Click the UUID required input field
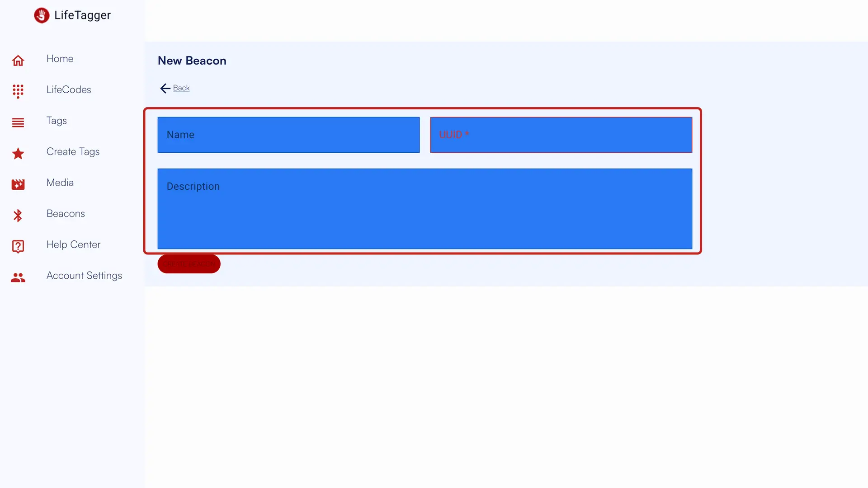The height and width of the screenshot is (488, 868). click(x=561, y=135)
